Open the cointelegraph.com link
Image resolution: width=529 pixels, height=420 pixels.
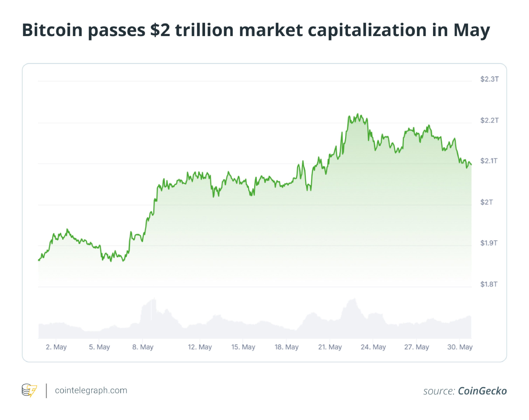click(x=91, y=390)
